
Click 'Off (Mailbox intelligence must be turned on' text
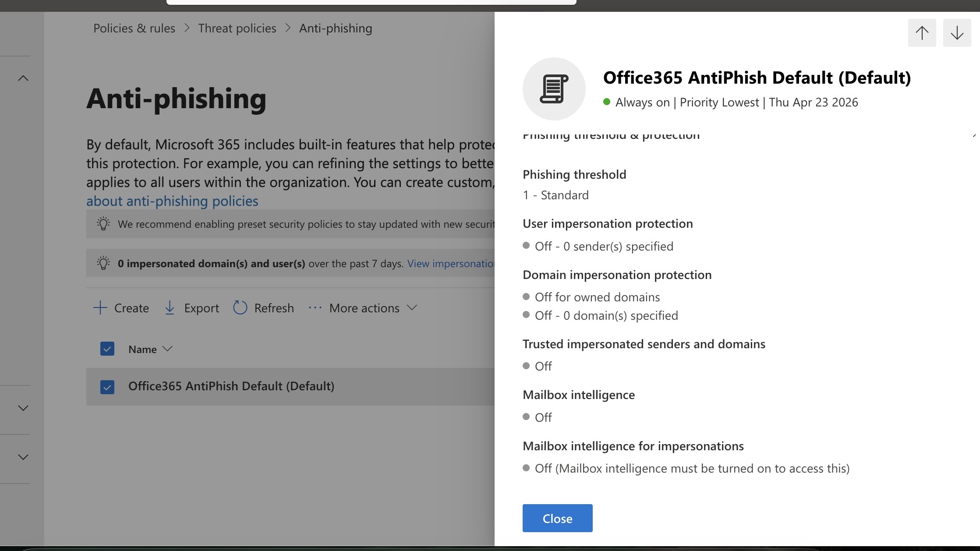(692, 468)
